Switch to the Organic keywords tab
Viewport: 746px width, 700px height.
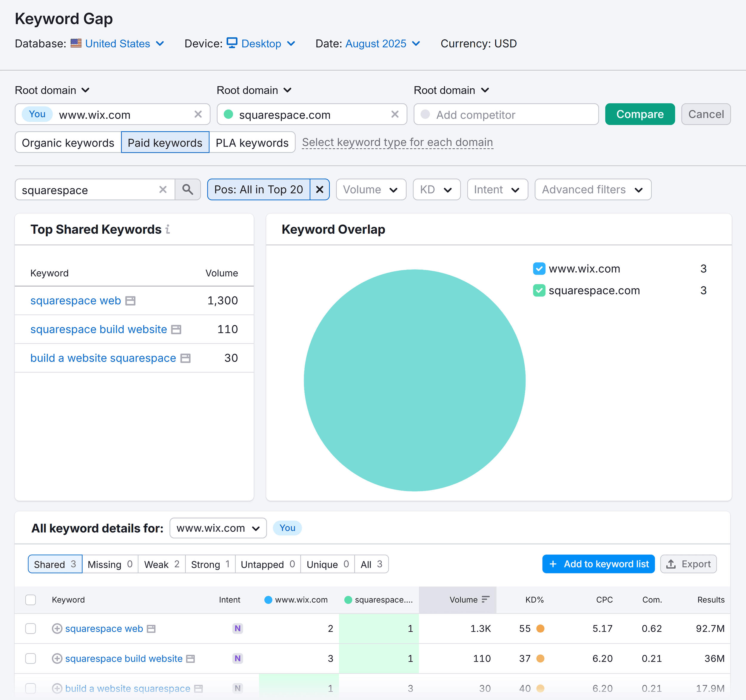point(68,143)
